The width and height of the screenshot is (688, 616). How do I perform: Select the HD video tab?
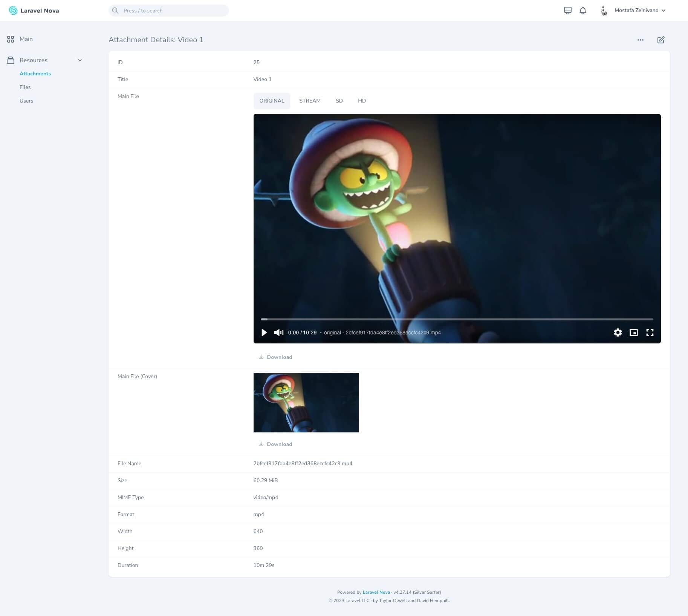tap(362, 101)
